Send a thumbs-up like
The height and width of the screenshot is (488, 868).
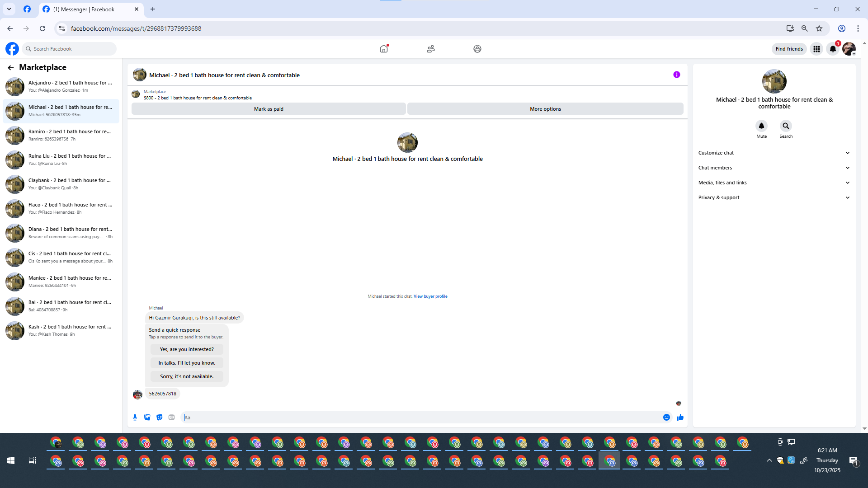click(x=680, y=418)
